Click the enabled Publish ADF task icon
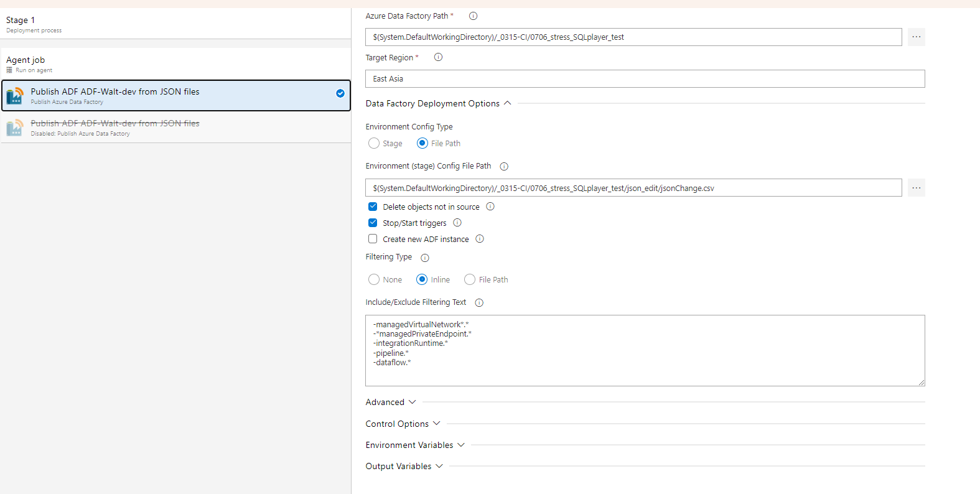This screenshot has height=494, width=980. (15, 96)
